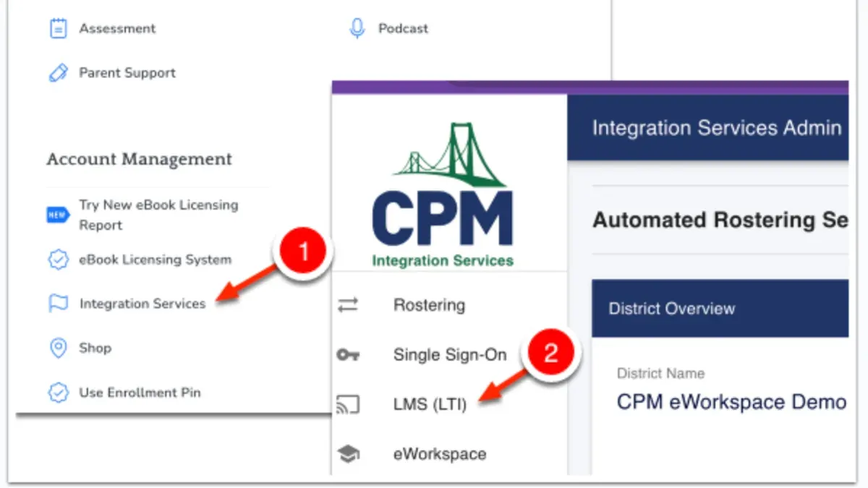
Task: Click the Shop location pin icon
Action: point(58,348)
